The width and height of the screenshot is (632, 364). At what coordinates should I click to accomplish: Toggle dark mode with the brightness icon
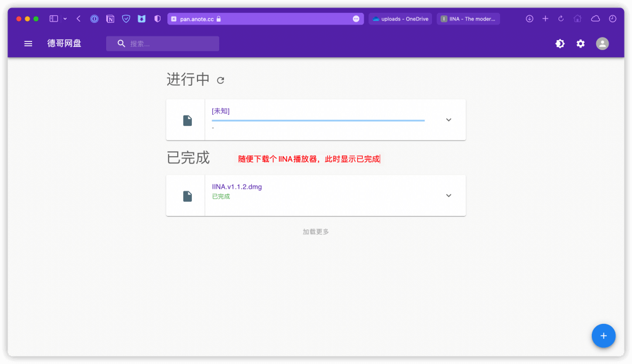[x=560, y=44]
